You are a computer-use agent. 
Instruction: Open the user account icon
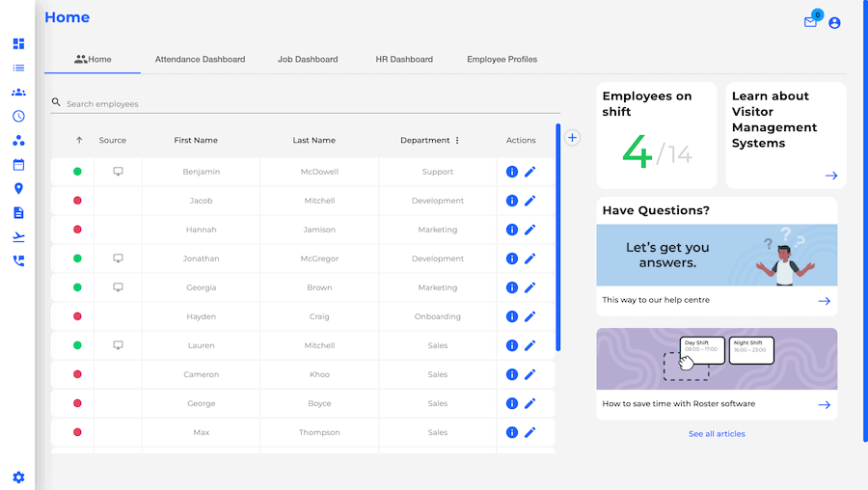834,23
